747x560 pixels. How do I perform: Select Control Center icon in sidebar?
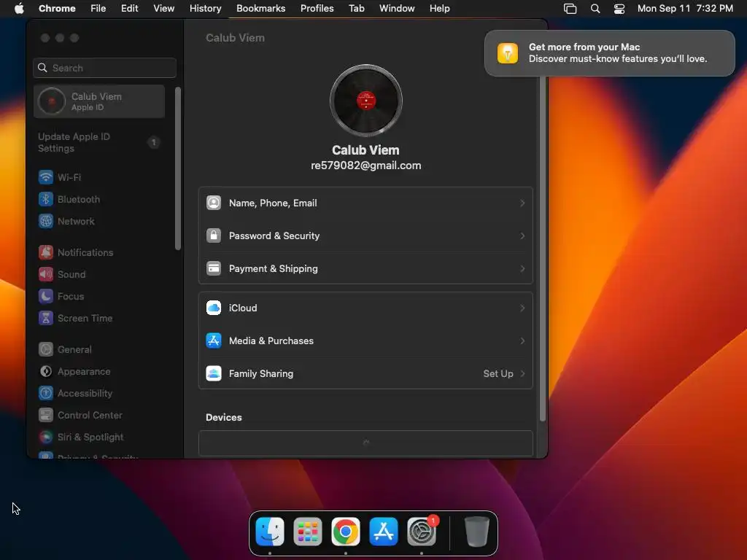46,415
